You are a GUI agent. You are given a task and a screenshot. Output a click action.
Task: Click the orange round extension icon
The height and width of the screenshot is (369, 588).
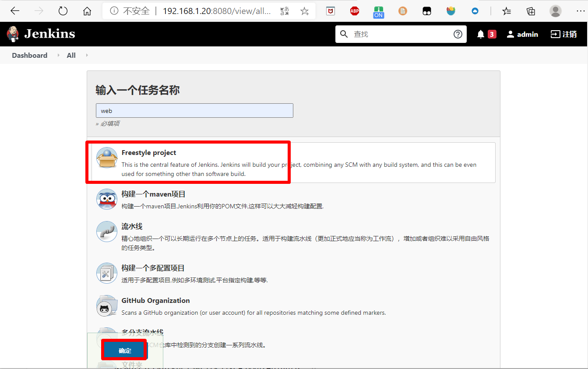pos(403,11)
